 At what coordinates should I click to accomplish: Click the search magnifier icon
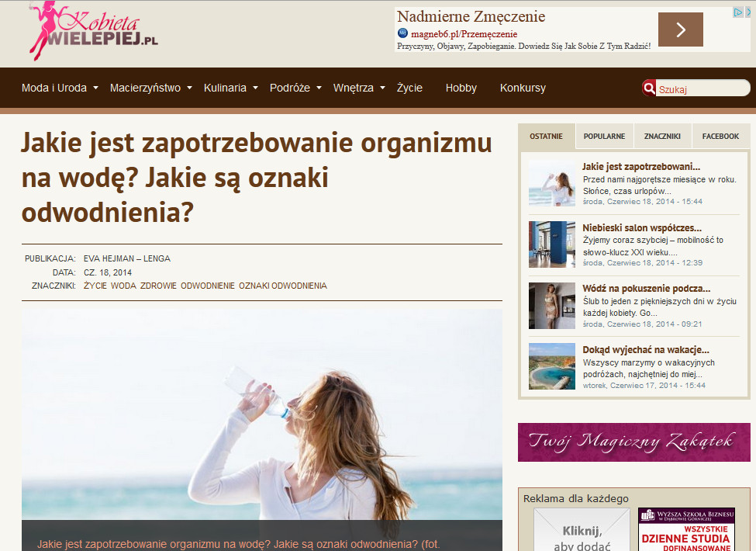tap(649, 88)
